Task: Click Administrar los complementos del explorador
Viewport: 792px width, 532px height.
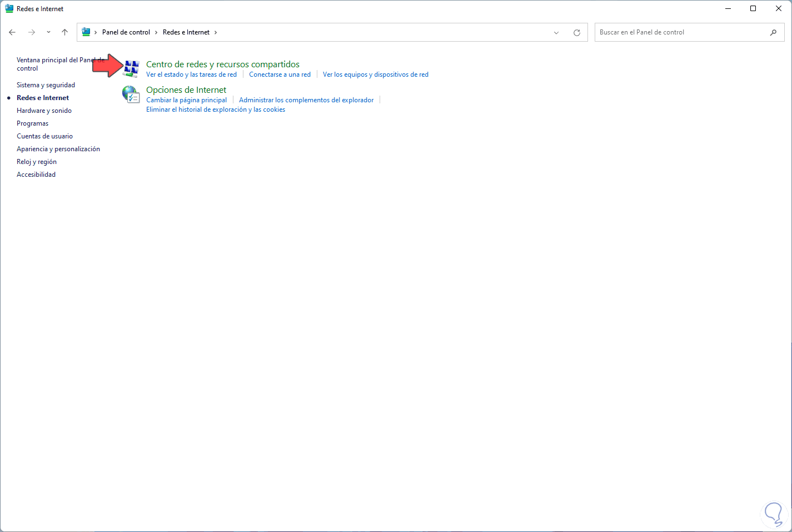Action: click(306, 100)
